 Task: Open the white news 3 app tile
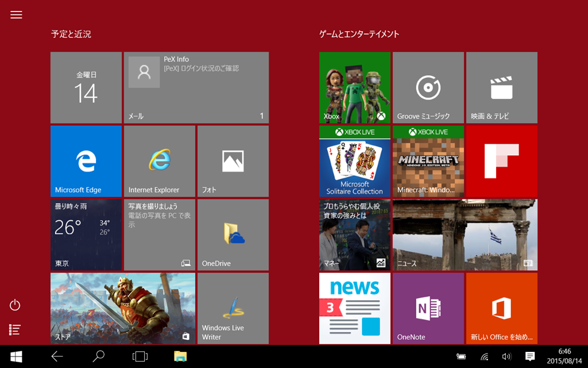[354, 308]
